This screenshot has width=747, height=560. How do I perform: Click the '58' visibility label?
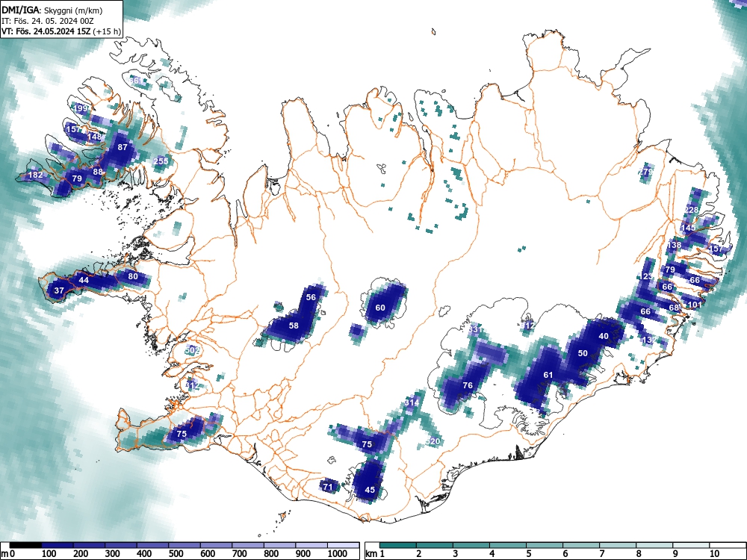[294, 326]
